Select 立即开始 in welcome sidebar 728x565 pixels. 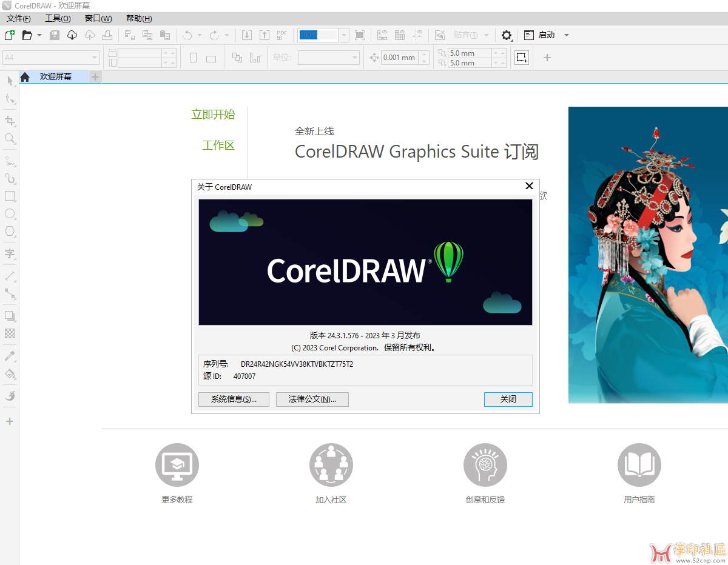click(213, 115)
